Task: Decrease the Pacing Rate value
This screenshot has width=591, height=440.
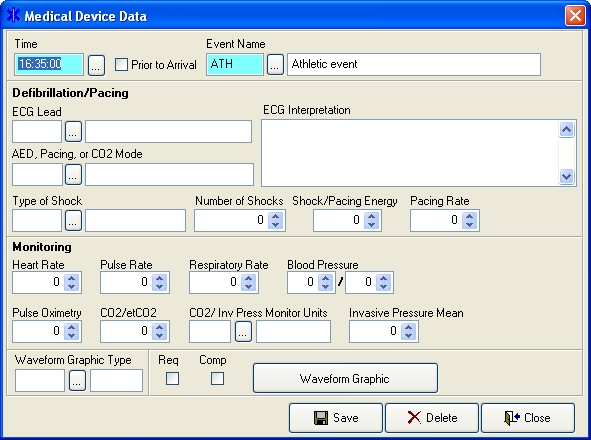Action: pos(469,224)
